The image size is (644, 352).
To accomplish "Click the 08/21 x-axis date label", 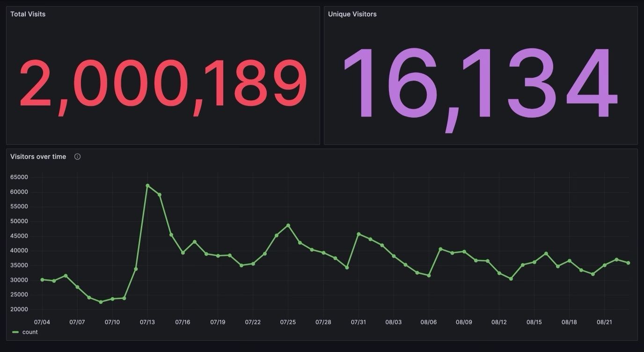I will click(604, 322).
